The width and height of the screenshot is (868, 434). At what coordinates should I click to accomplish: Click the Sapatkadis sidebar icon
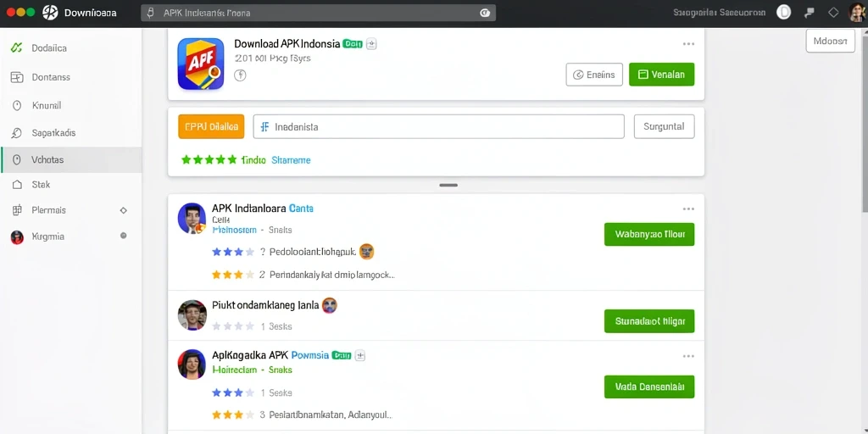click(17, 133)
